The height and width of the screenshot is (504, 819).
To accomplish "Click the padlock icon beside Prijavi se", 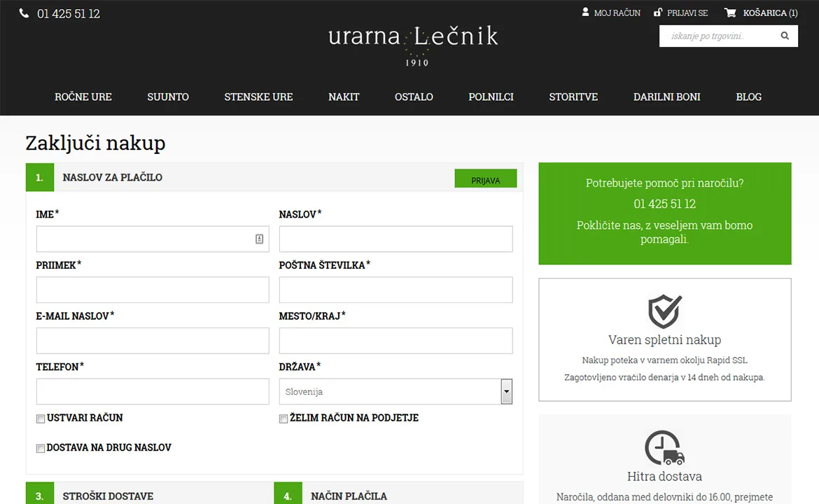I will tap(658, 12).
